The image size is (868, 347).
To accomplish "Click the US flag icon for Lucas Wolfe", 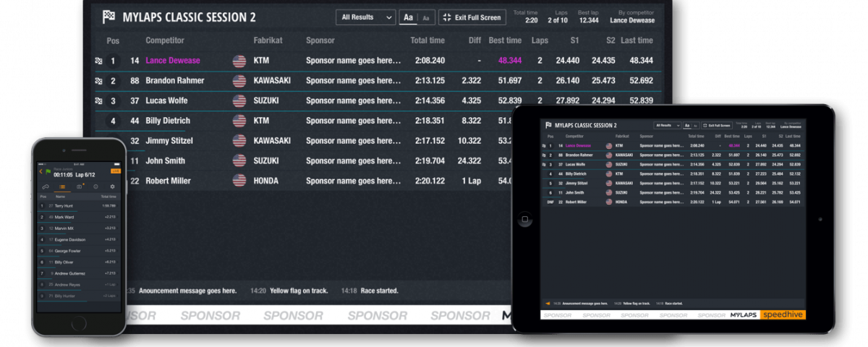I will coord(239,101).
